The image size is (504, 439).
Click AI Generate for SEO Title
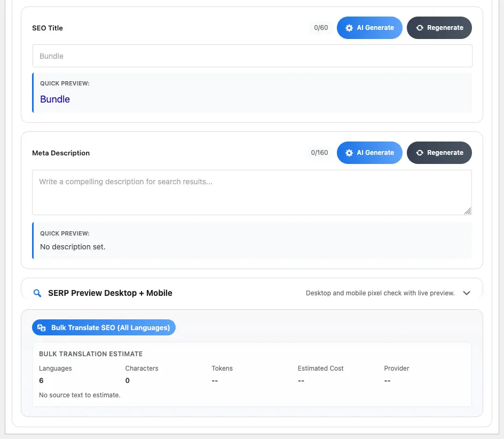(x=369, y=28)
